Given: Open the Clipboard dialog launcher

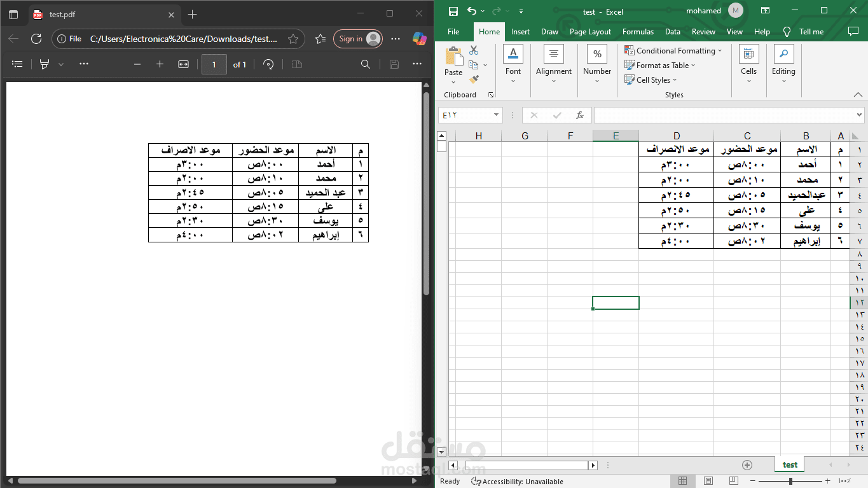Looking at the screenshot, I should coord(491,95).
